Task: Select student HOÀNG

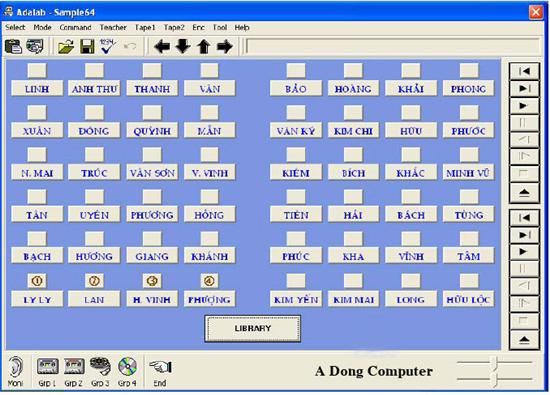Action: point(353,88)
